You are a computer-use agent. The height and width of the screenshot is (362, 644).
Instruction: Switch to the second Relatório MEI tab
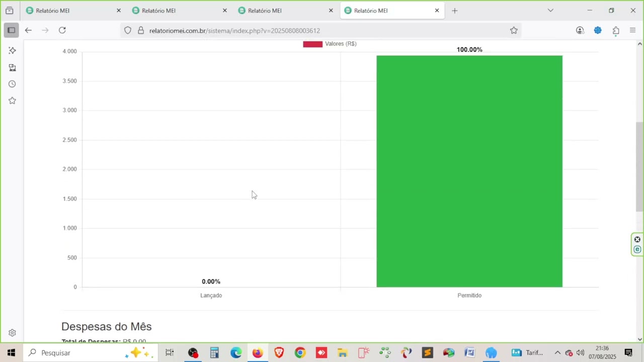click(179, 11)
